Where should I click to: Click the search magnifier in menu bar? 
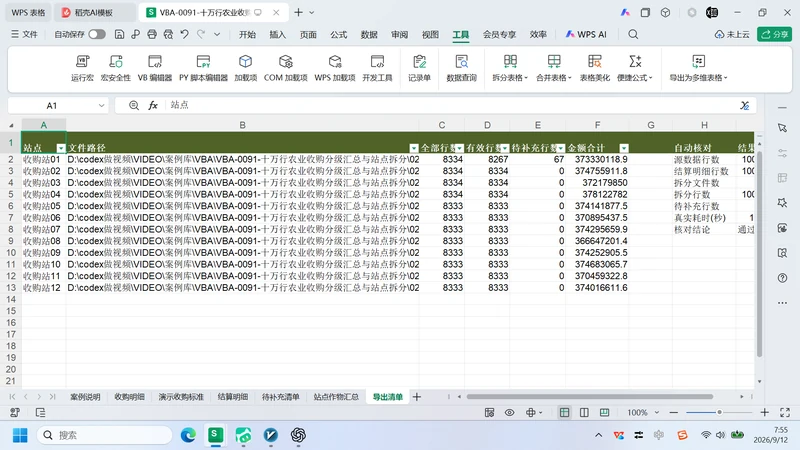(x=633, y=34)
